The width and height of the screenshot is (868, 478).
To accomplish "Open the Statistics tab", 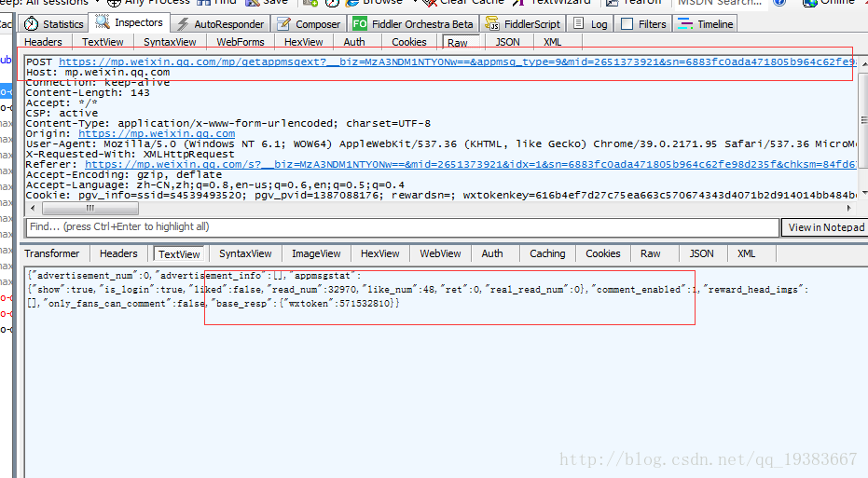I will click(54, 24).
